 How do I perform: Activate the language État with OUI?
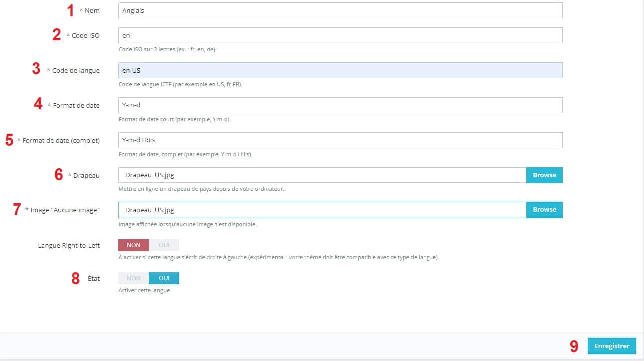point(164,278)
